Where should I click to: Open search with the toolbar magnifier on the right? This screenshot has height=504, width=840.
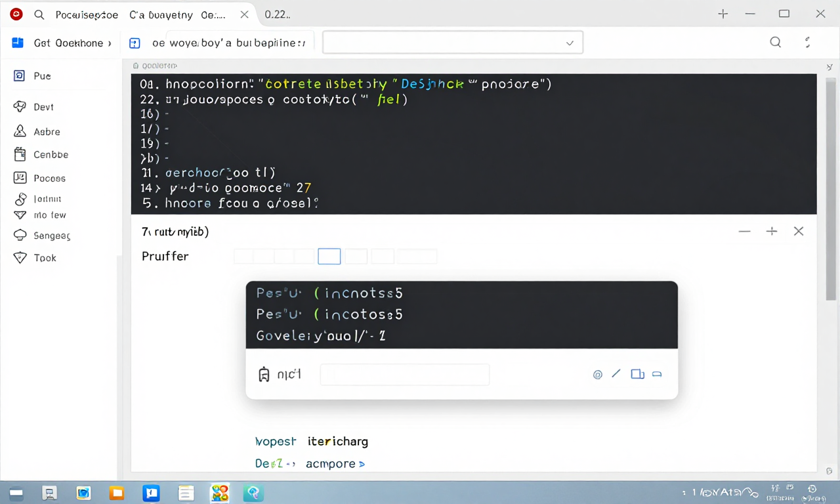[775, 43]
